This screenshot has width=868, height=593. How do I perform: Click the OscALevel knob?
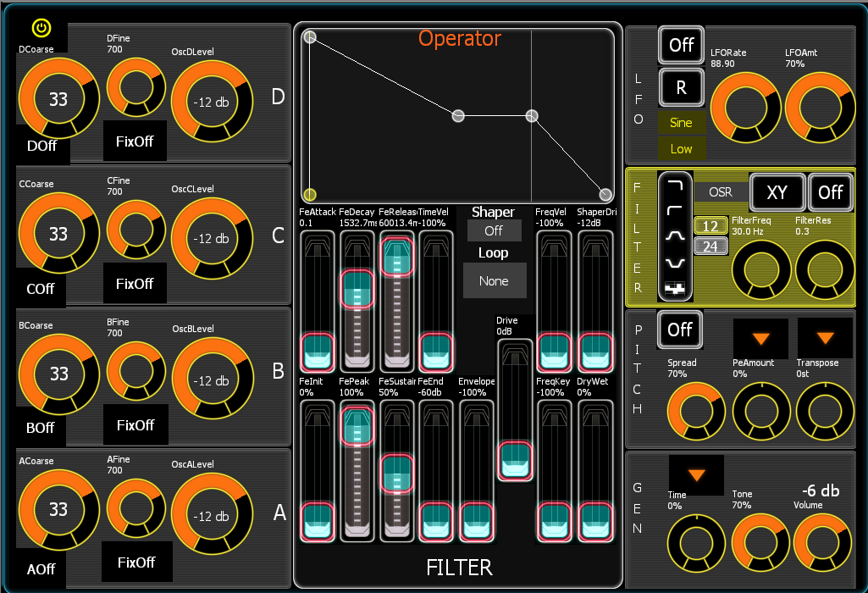(x=212, y=514)
